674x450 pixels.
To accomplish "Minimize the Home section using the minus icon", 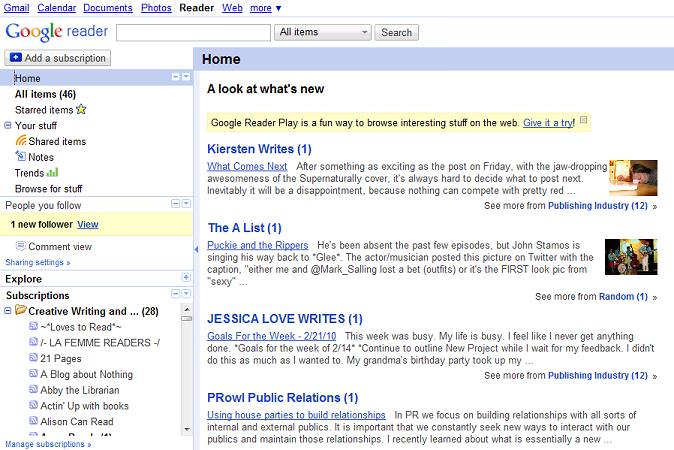I will (175, 77).
